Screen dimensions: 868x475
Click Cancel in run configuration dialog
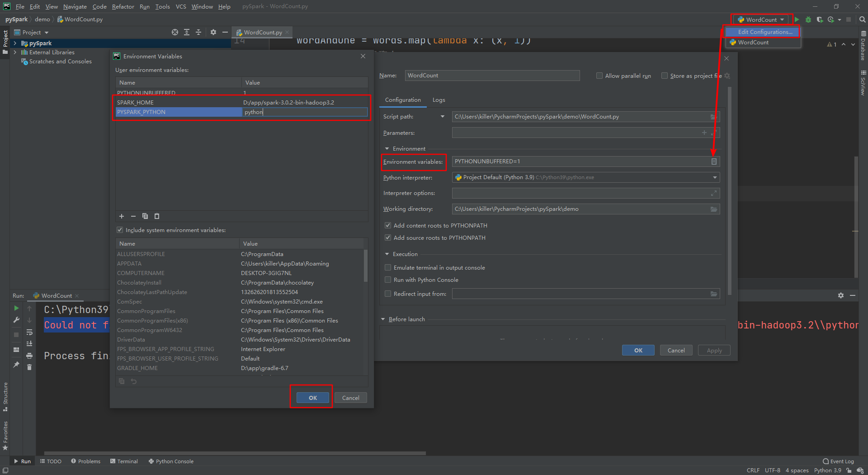[x=676, y=350]
